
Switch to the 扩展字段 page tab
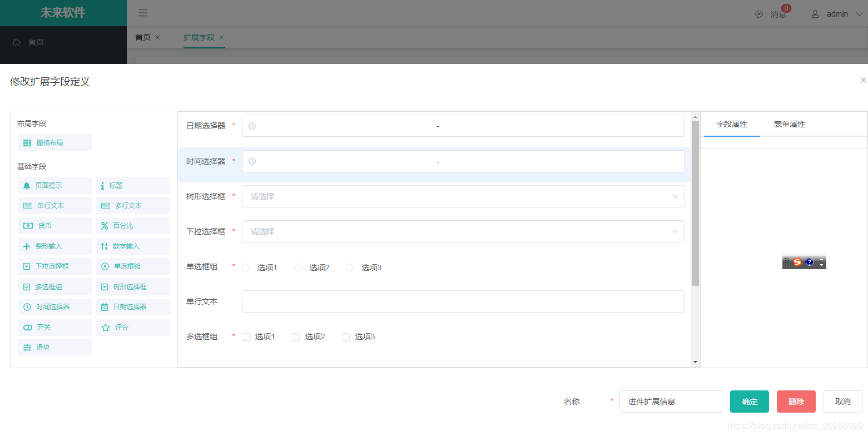[199, 37]
